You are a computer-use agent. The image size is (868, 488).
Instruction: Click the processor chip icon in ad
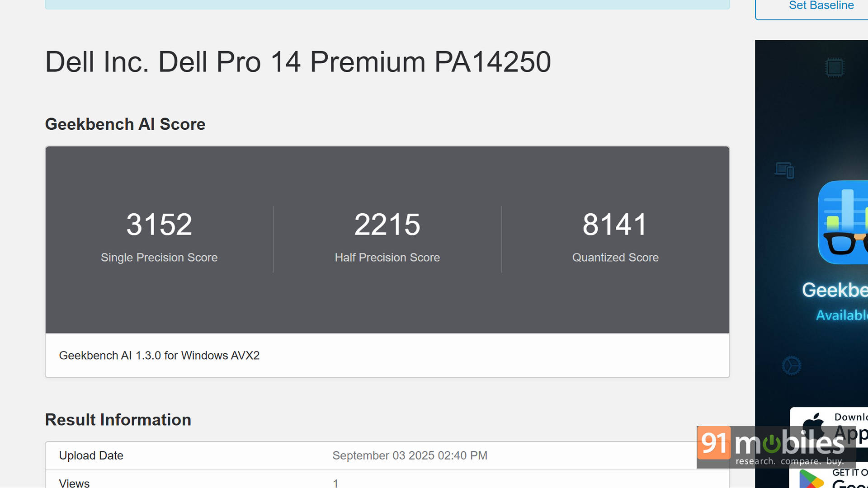[834, 68]
